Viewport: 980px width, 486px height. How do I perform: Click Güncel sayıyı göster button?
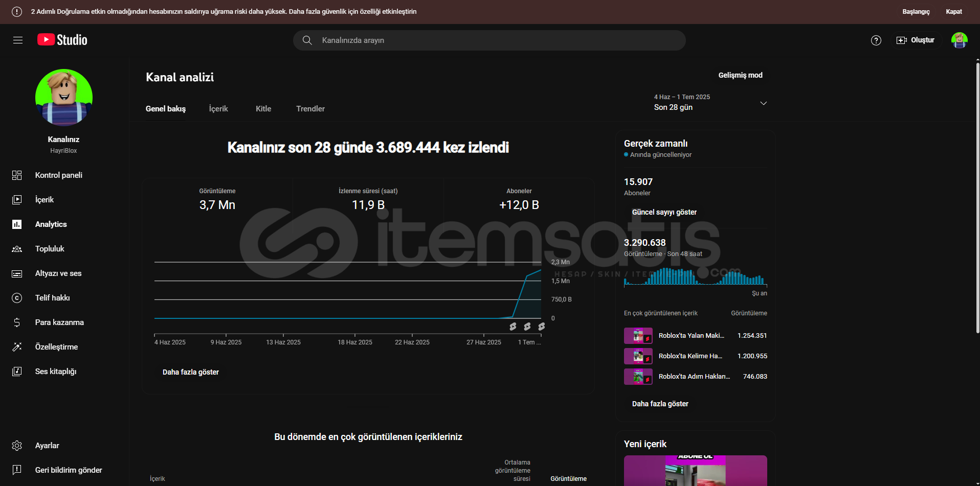[x=664, y=212]
